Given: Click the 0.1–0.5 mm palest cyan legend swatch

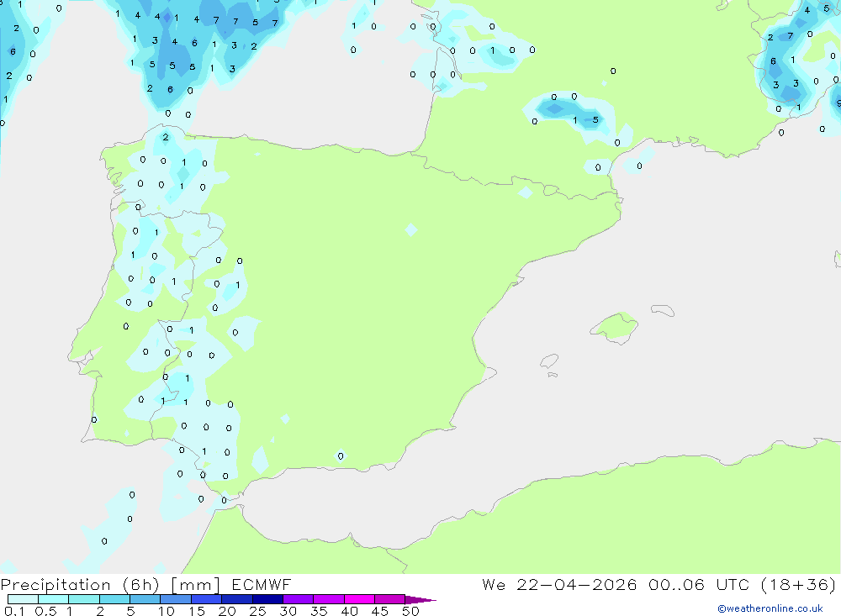Looking at the screenshot, I should tap(23, 599).
